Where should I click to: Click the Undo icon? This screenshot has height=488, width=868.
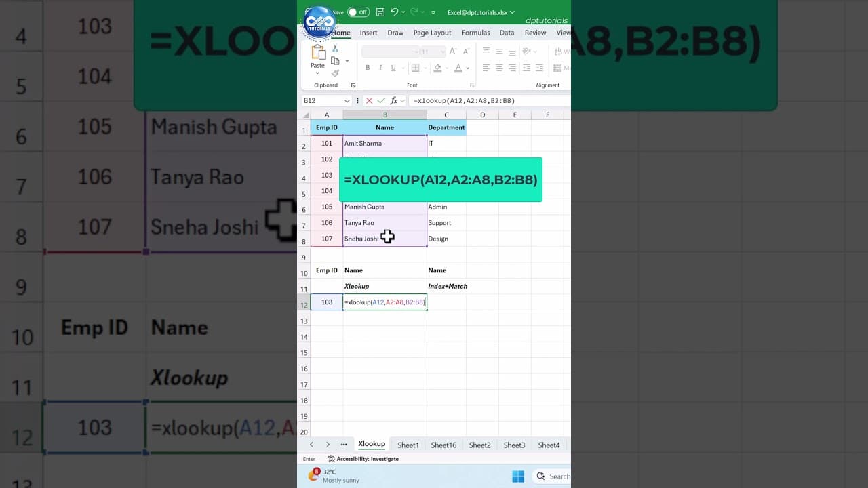(395, 12)
